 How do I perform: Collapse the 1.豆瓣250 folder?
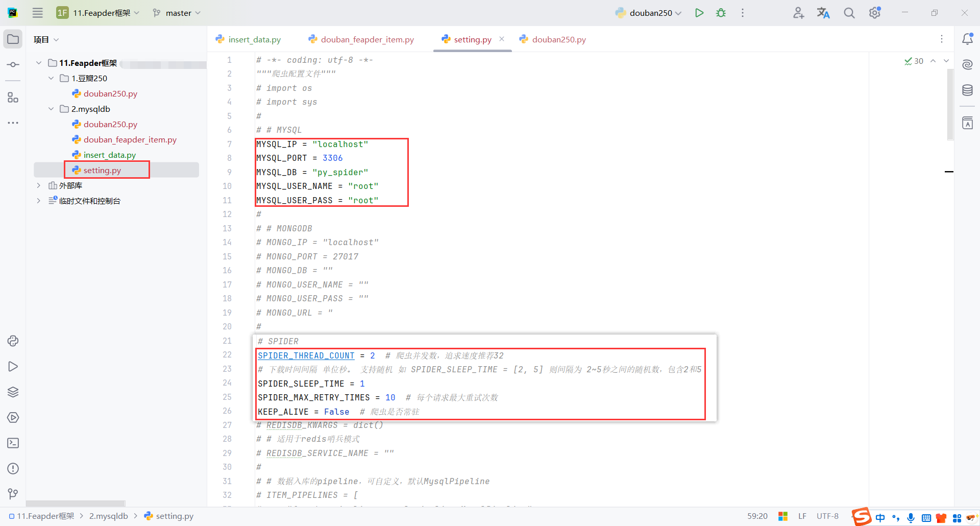pyautogui.click(x=51, y=78)
